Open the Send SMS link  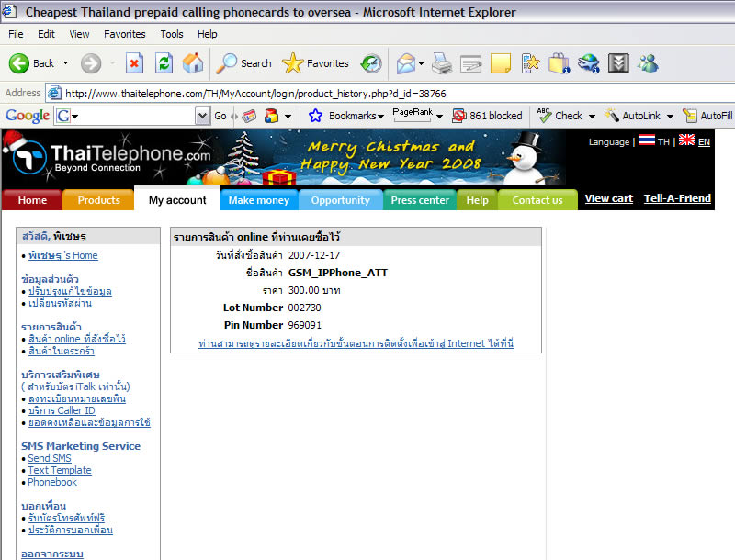pyautogui.click(x=49, y=458)
